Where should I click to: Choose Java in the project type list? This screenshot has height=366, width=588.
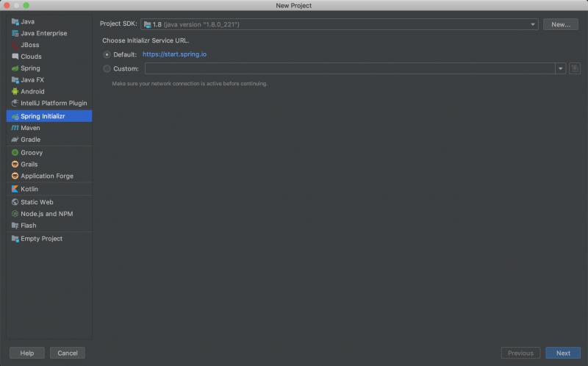pos(49,22)
